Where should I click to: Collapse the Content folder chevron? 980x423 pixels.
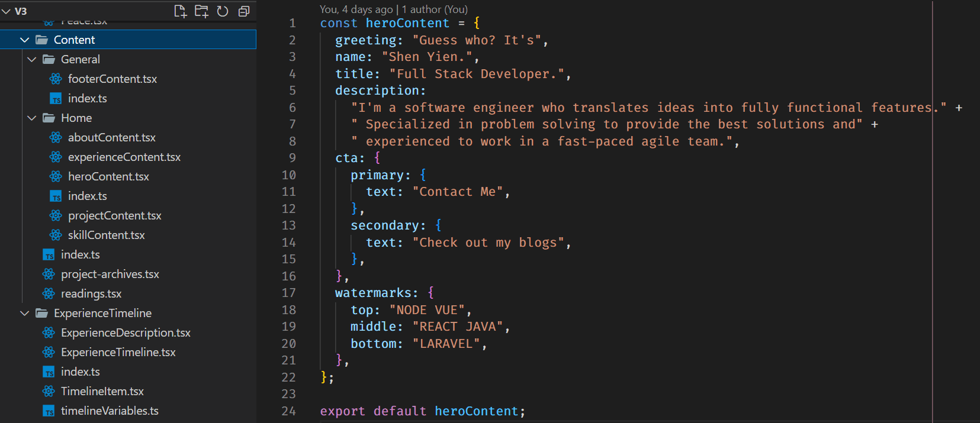tap(25, 40)
